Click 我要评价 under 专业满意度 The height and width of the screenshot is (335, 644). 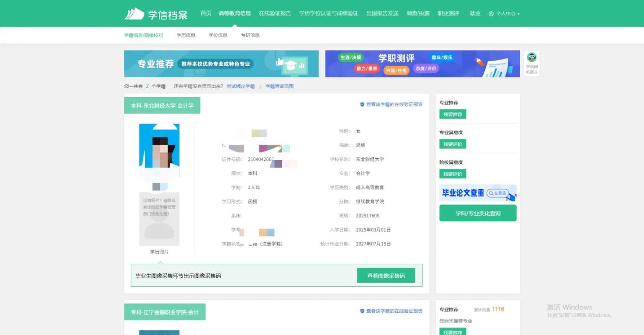(453, 144)
